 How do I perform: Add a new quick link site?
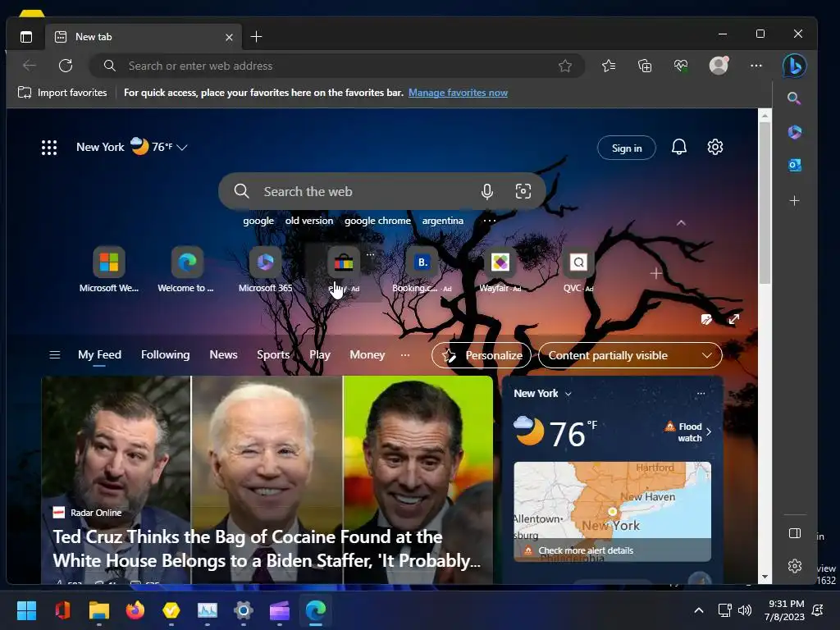point(655,273)
